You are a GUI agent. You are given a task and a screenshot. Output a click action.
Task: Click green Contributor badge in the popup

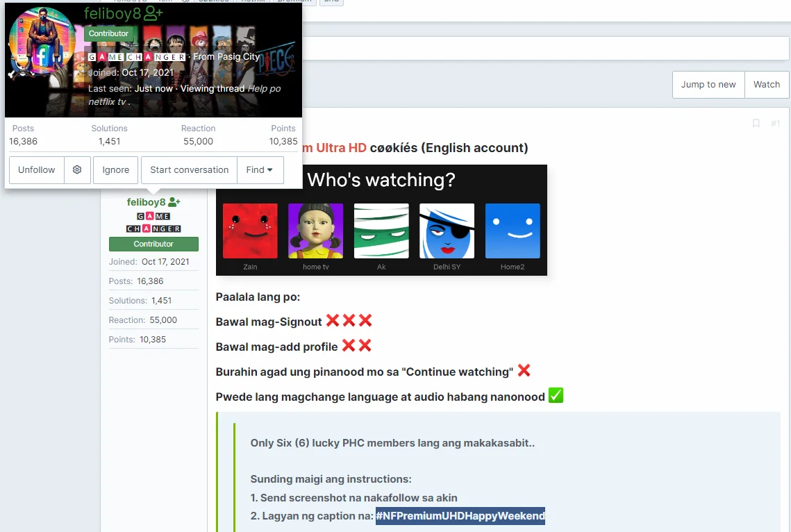[x=108, y=34]
